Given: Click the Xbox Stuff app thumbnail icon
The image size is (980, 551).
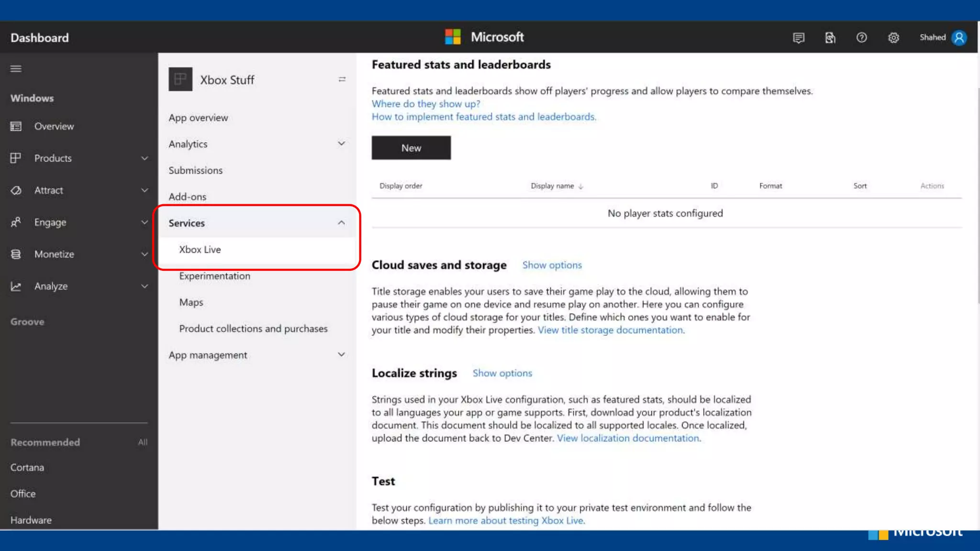Looking at the screenshot, I should pyautogui.click(x=180, y=79).
